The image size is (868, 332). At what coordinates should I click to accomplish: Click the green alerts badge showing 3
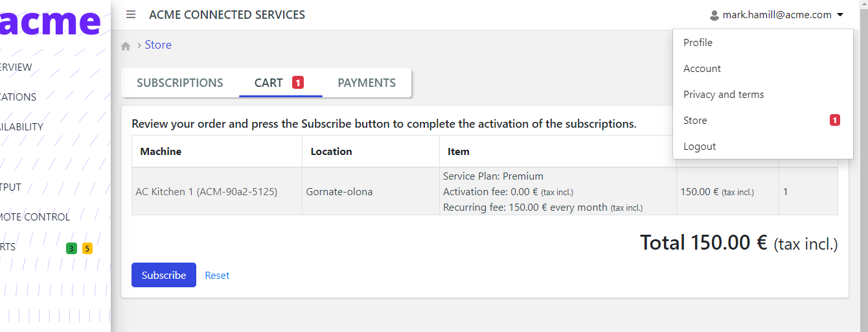[71, 248]
